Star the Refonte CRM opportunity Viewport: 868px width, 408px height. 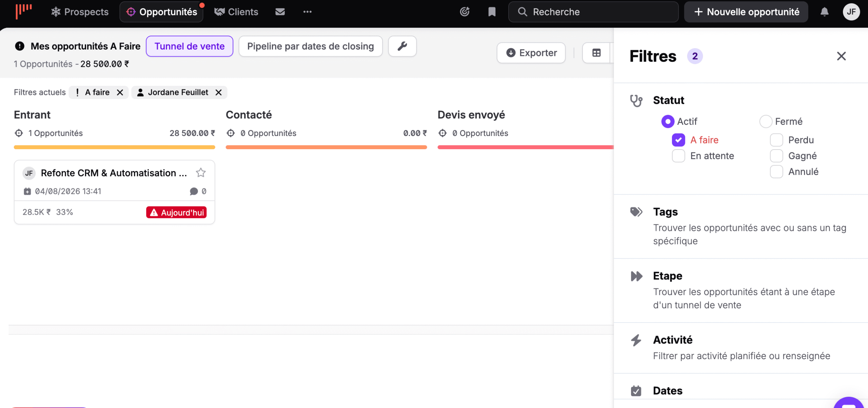[201, 173]
